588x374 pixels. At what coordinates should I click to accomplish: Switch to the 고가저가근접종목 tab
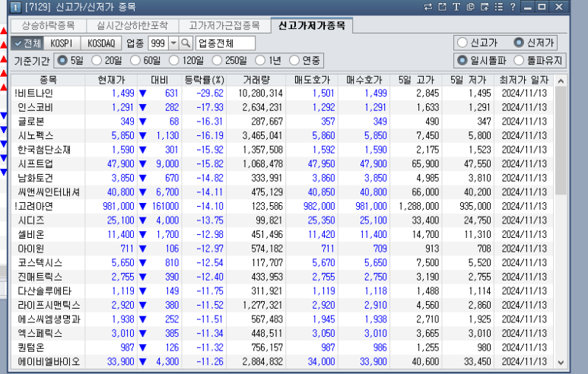tap(224, 26)
